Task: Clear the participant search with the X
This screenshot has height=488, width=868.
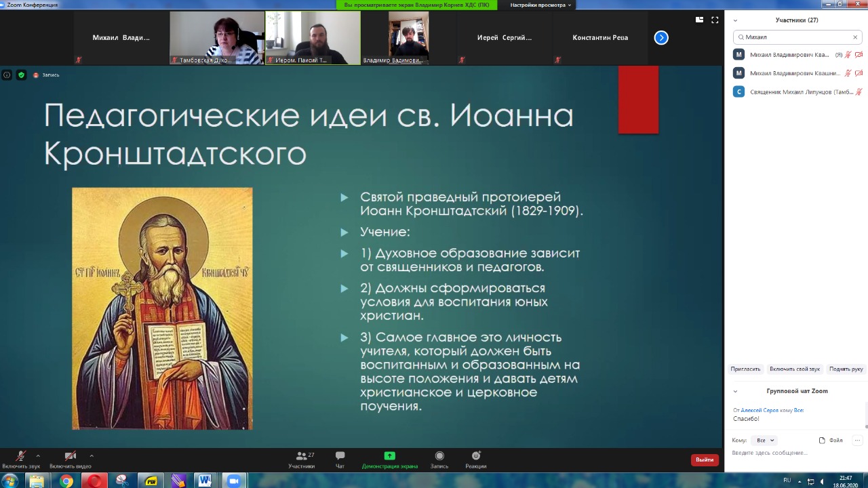Action: coord(855,37)
